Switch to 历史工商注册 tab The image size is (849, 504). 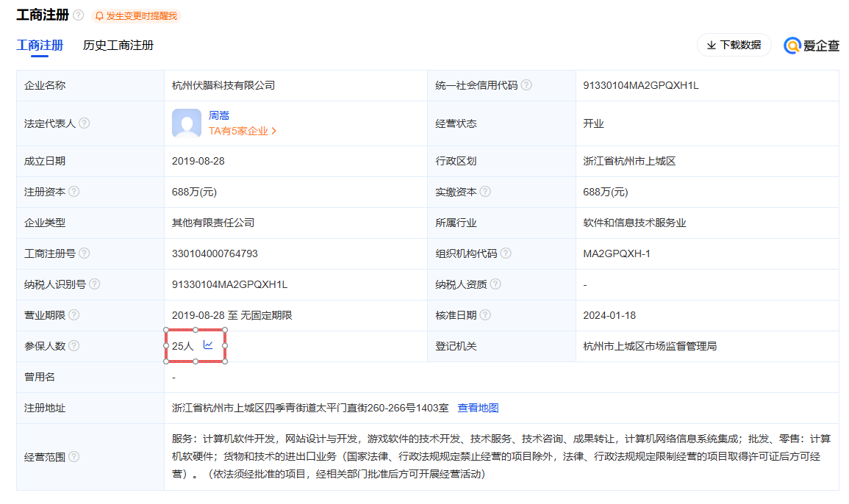(118, 46)
